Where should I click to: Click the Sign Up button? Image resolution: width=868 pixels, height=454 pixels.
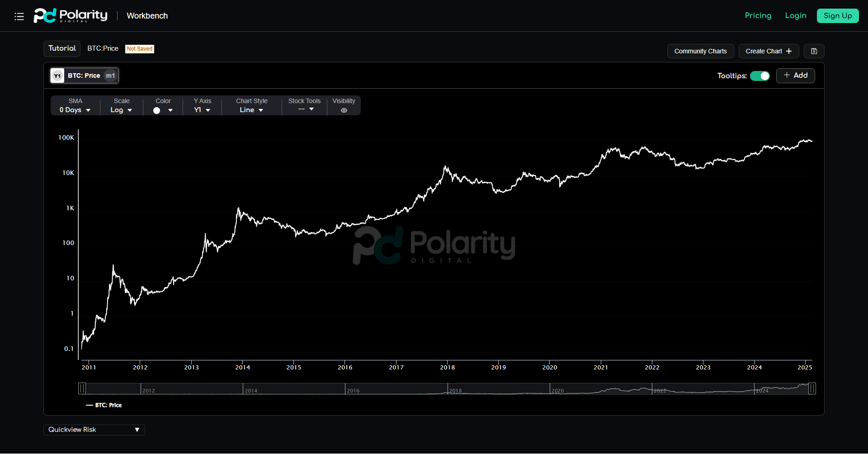click(837, 16)
